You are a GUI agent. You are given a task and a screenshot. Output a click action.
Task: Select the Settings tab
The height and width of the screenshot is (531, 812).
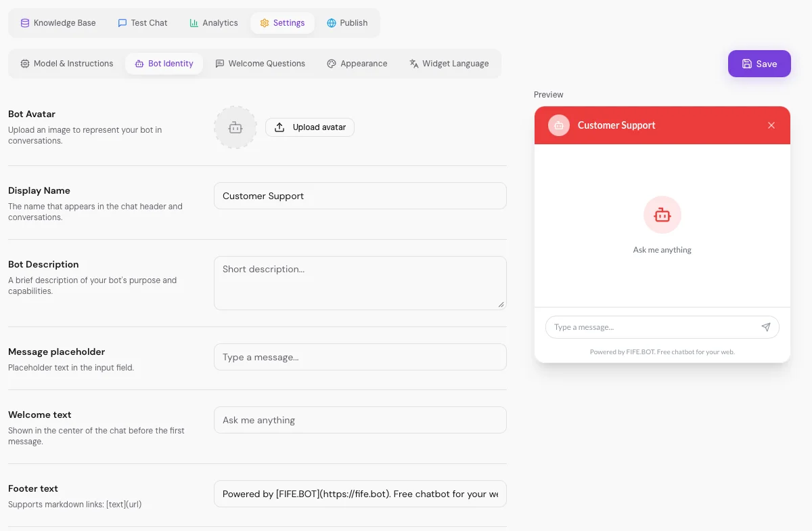pos(282,23)
